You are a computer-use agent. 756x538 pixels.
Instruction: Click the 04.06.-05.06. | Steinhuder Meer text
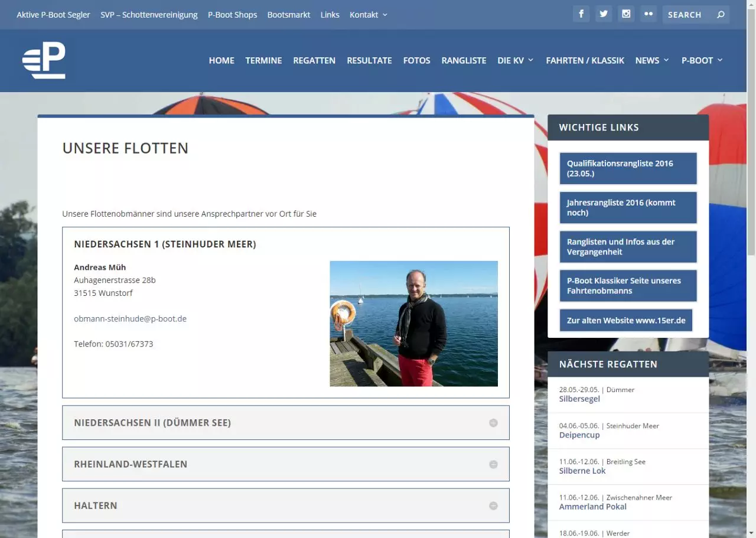(x=609, y=426)
